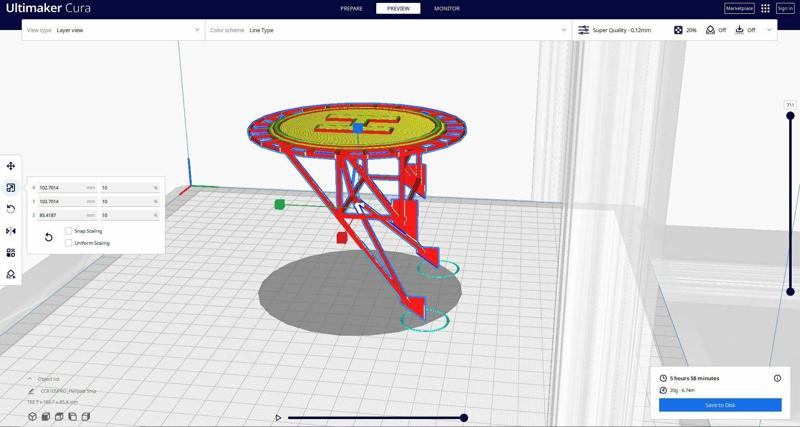Play the layer simulation

tap(278, 418)
